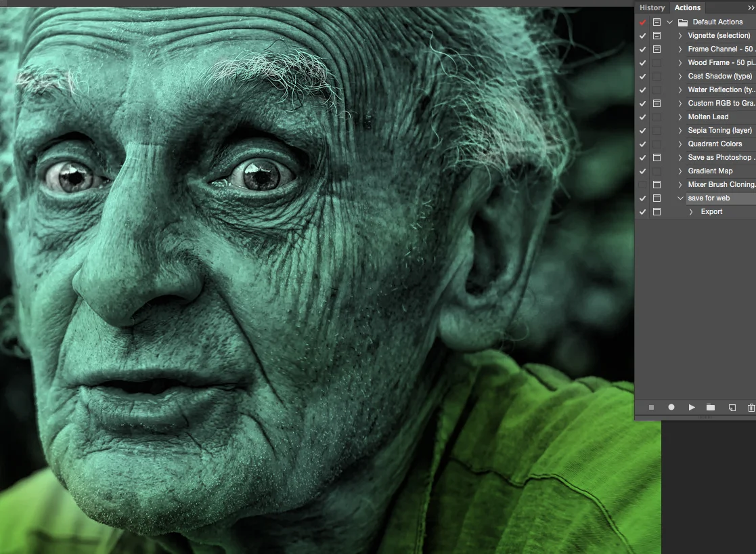Expand the Custom RGB to Grayscale action
This screenshot has height=554, width=756.
click(680, 103)
